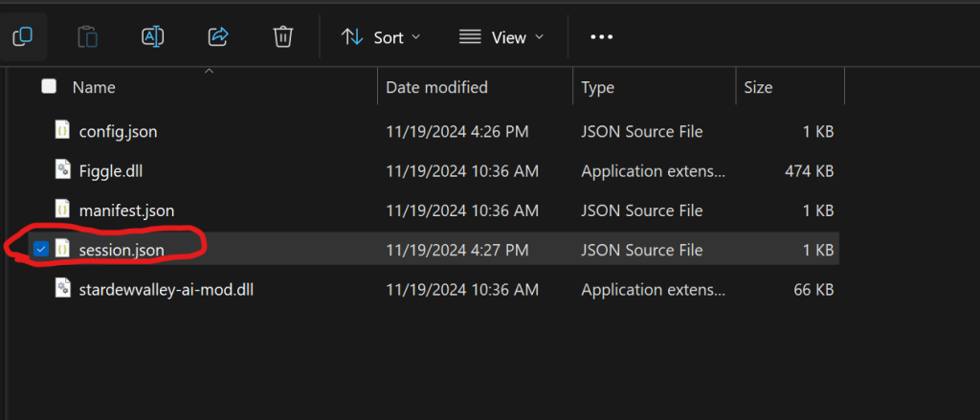This screenshot has width=980, height=420.
Task: Click the sort-direction chevron above Name
Action: [x=209, y=71]
